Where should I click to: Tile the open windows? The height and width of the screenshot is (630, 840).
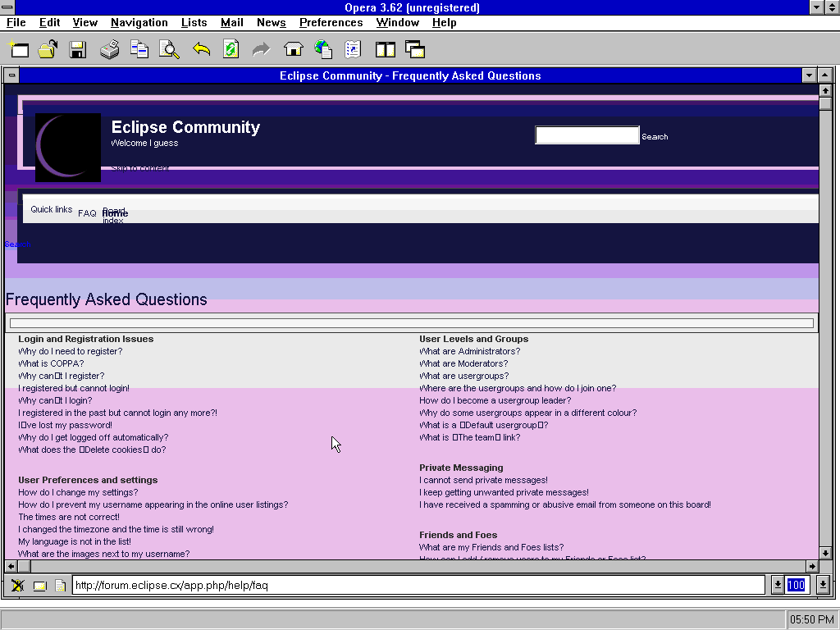385,49
